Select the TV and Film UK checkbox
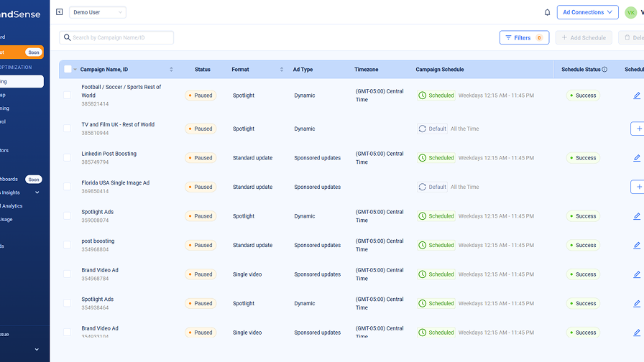 [x=67, y=129]
